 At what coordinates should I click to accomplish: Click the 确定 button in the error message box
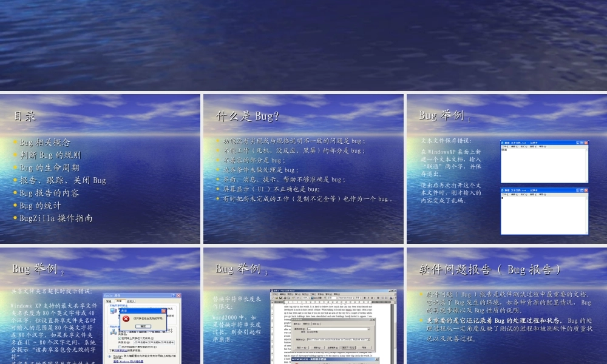coord(143,326)
